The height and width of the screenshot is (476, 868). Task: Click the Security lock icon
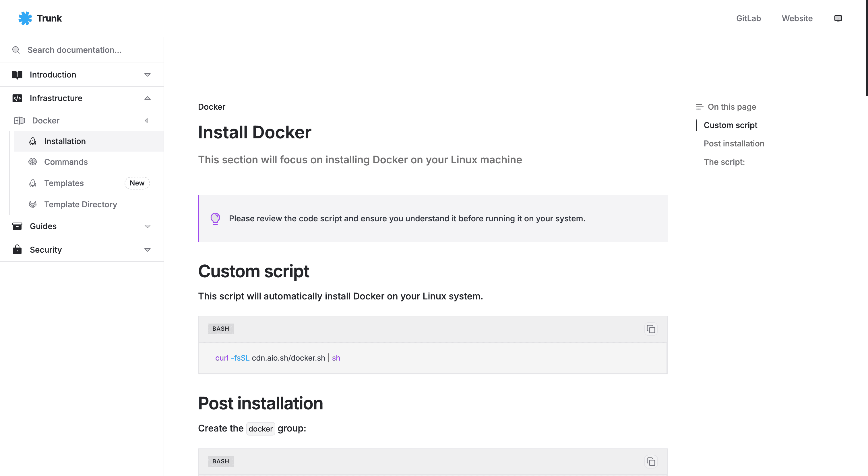coord(17,249)
